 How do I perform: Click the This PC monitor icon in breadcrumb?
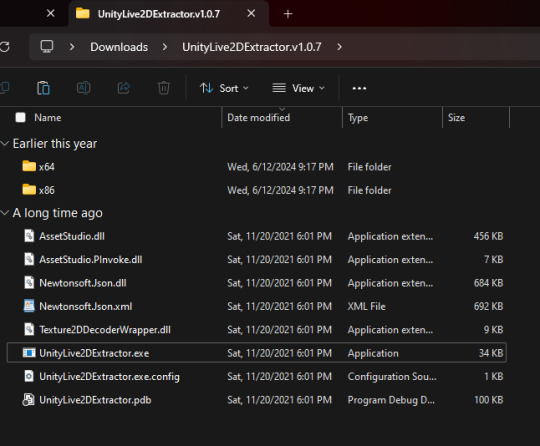pos(47,46)
